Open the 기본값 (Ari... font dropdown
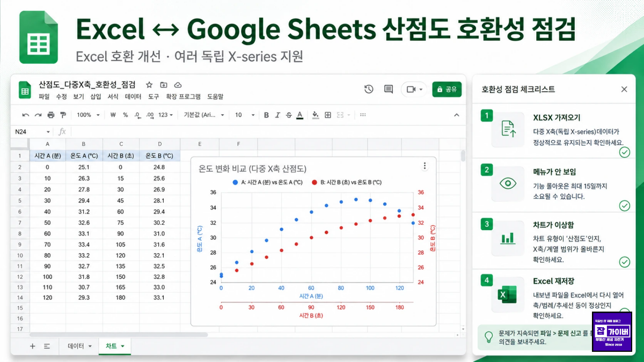Viewport: 644px width, 362px height. tap(203, 115)
